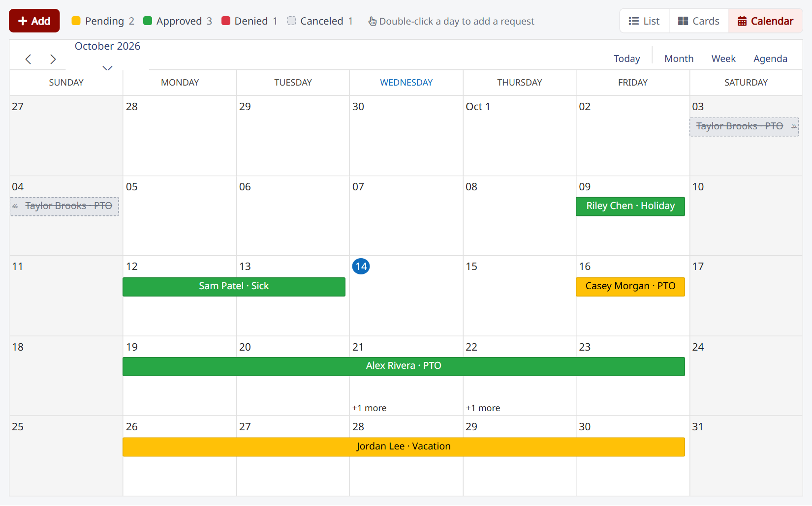The image size is (812, 506).
Task: Click the continuation arrow on Saturday's Taylor Brooks event
Action: tap(793, 127)
